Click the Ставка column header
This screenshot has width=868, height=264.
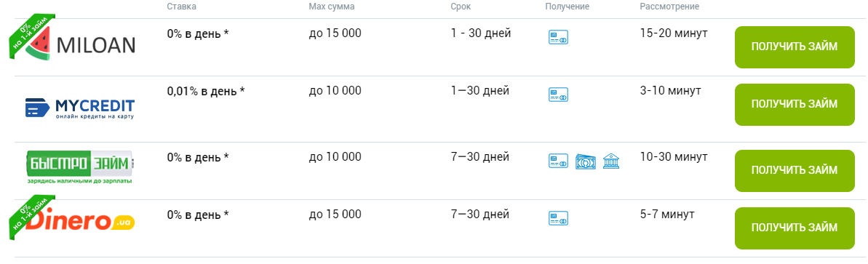[182, 7]
